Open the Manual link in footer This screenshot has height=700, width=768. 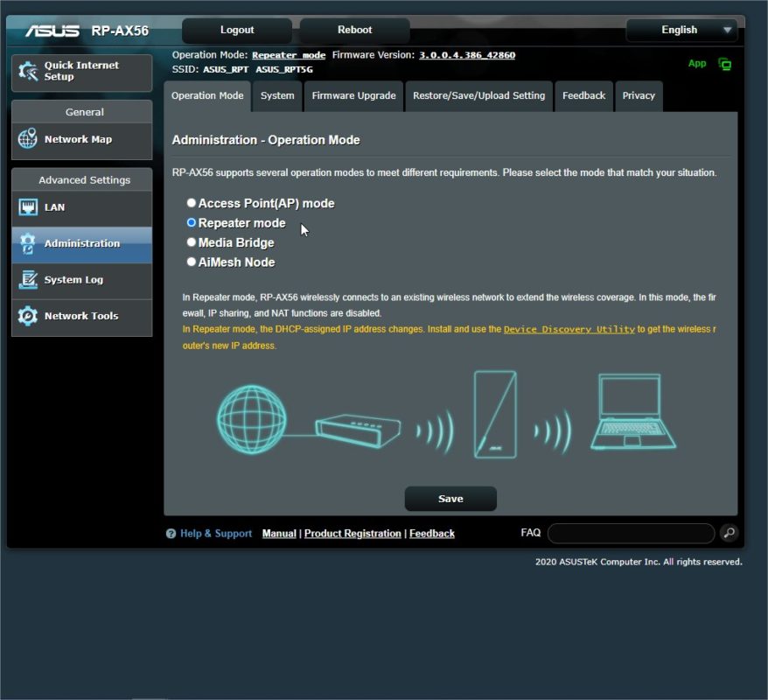(279, 534)
